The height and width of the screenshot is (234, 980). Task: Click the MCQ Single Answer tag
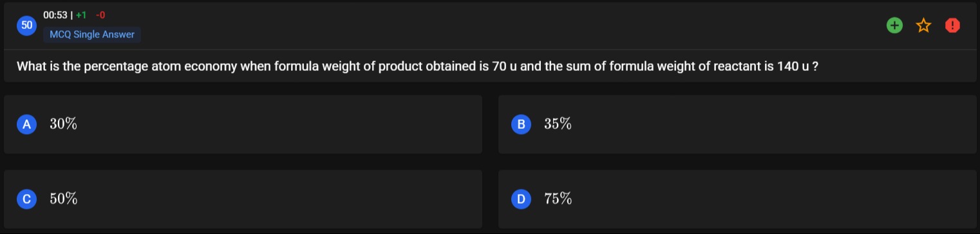pyautogui.click(x=92, y=35)
